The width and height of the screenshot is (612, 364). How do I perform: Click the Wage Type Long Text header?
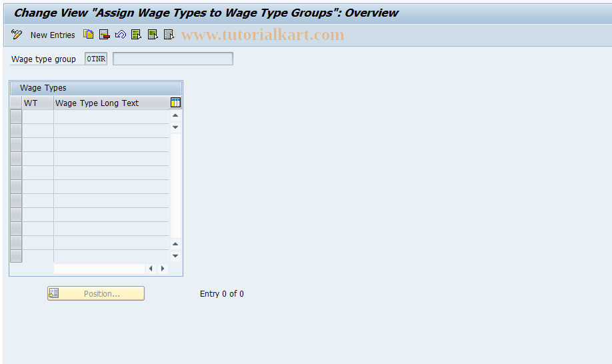click(111, 103)
